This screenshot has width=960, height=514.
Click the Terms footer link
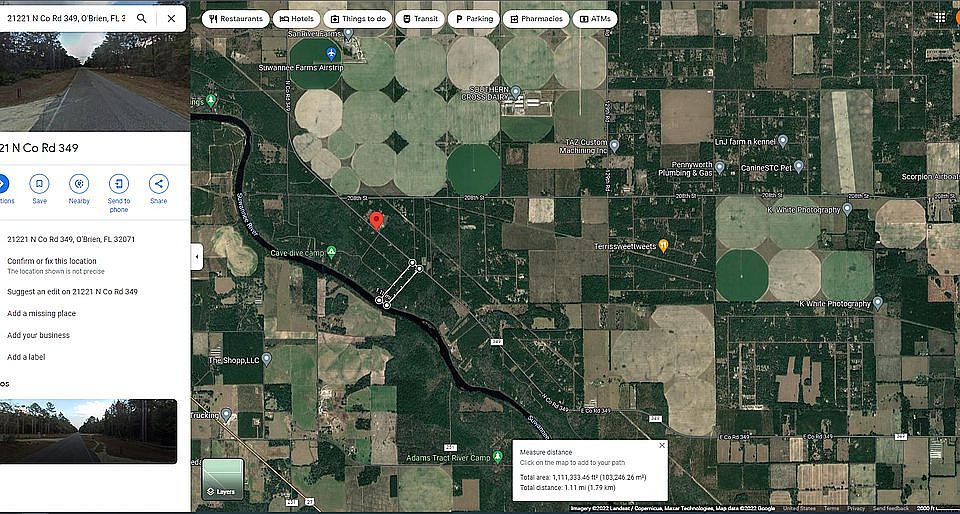tap(831, 508)
